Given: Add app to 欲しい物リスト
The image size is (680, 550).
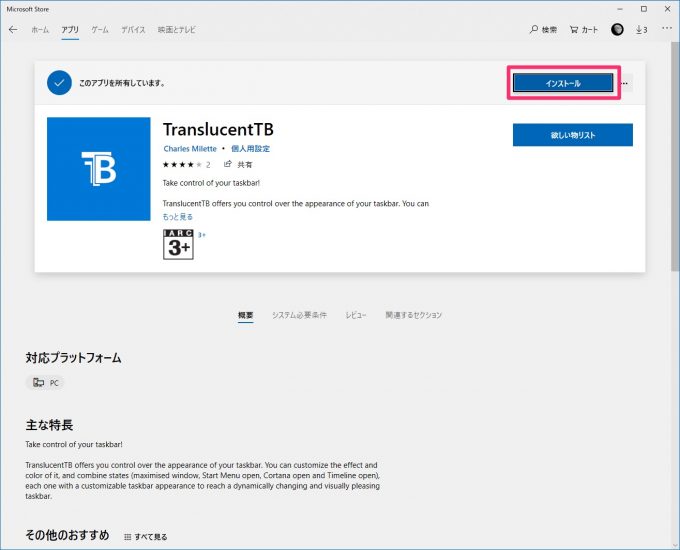Looking at the screenshot, I should (572, 135).
